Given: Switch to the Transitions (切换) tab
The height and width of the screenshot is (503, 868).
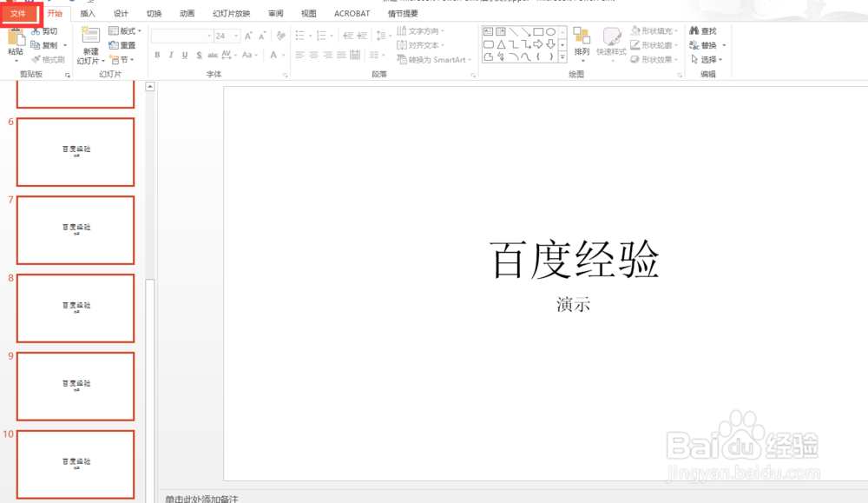Looking at the screenshot, I should (x=154, y=13).
